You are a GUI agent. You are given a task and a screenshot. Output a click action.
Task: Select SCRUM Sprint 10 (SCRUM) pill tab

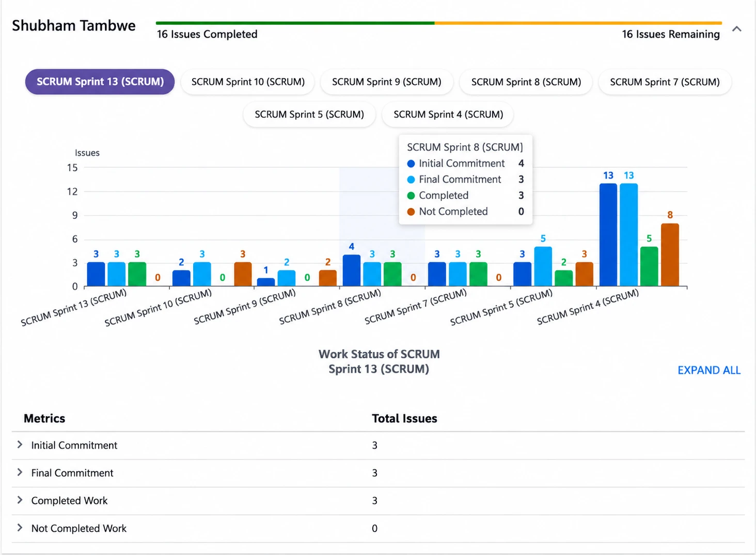pyautogui.click(x=248, y=82)
